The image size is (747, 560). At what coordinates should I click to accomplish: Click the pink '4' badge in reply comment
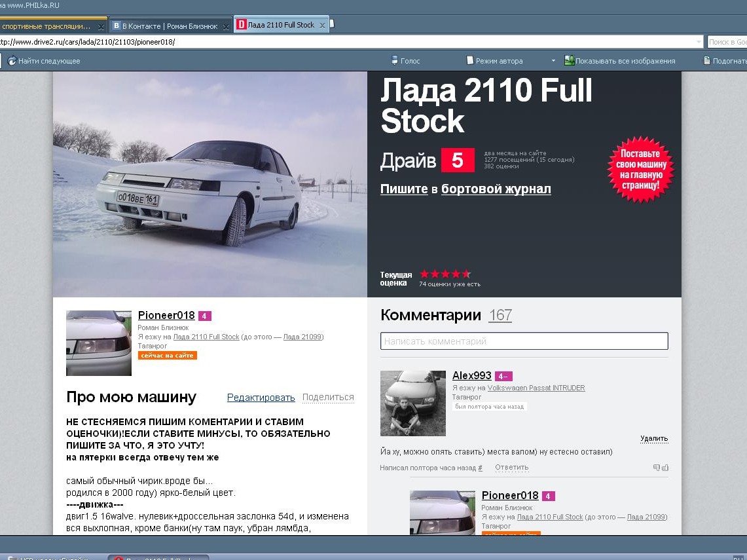(x=549, y=496)
